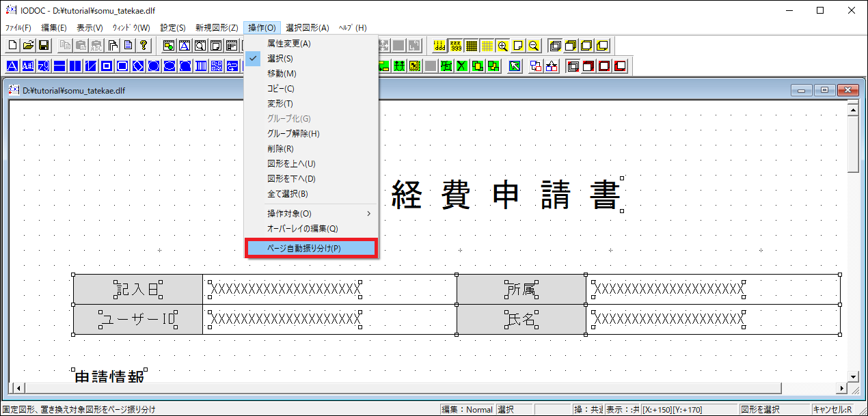
Task: Choose 移動(M) from the menu
Action: click(311, 74)
